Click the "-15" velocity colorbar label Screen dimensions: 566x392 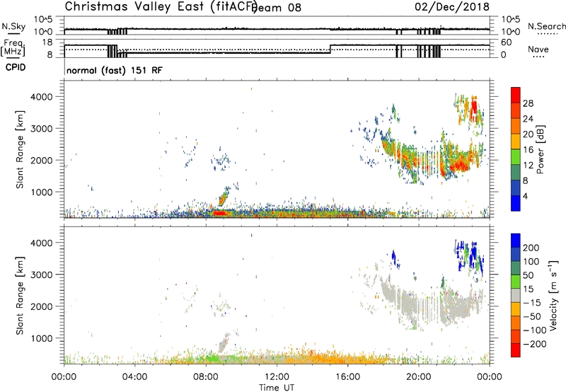click(x=532, y=303)
